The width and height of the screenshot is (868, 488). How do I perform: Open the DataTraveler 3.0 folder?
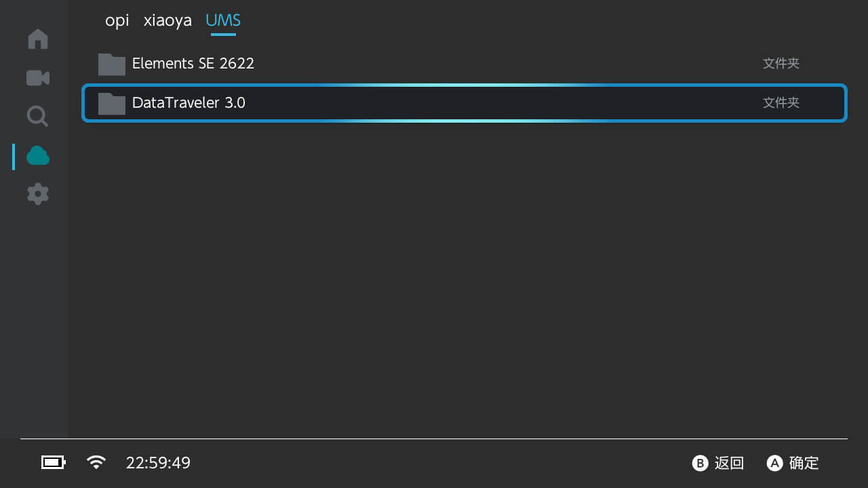189,103
